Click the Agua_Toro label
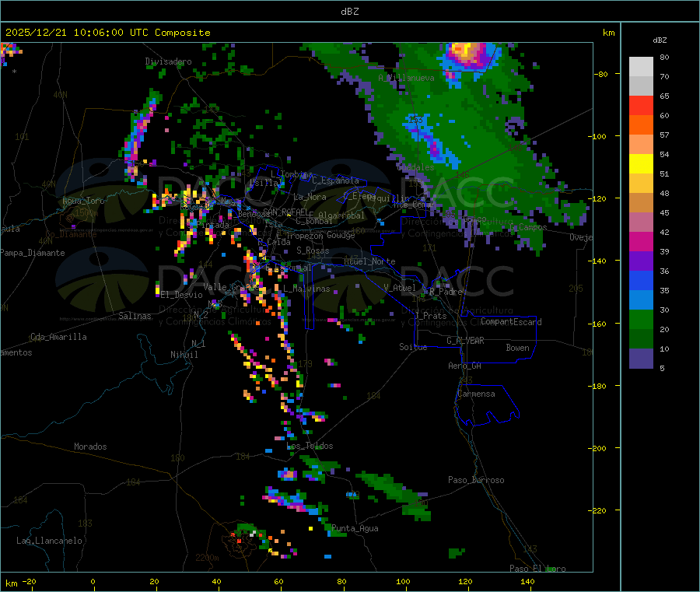 [83, 201]
